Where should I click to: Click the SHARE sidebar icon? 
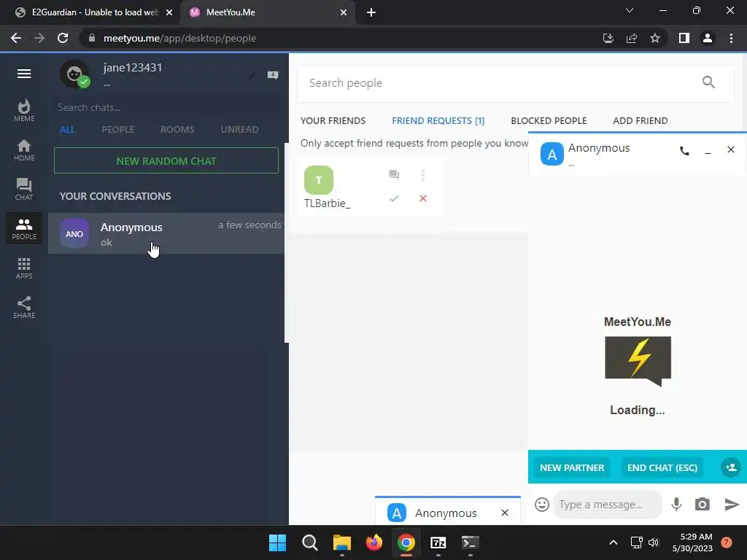24,308
